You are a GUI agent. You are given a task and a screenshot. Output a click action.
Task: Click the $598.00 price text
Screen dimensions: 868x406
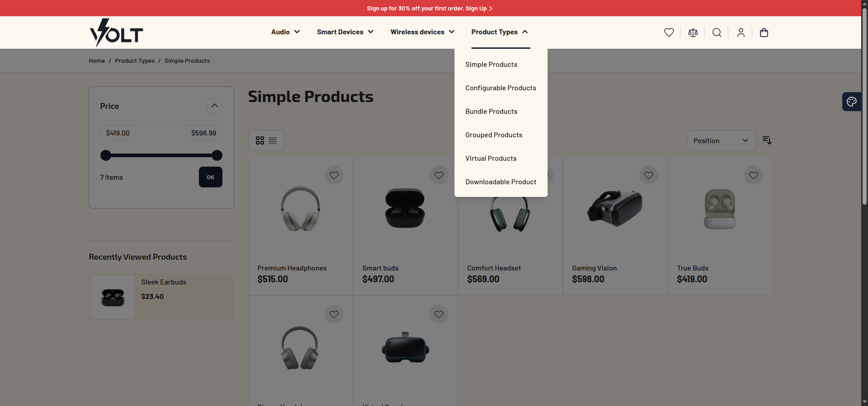tap(588, 279)
